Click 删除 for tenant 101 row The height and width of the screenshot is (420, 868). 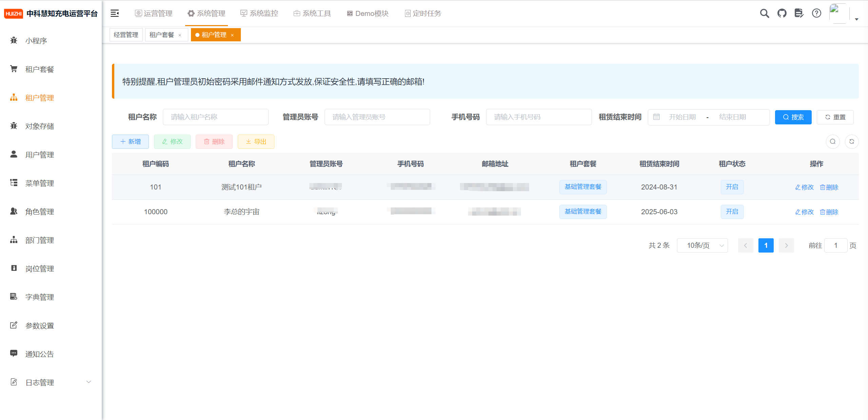pyautogui.click(x=829, y=187)
